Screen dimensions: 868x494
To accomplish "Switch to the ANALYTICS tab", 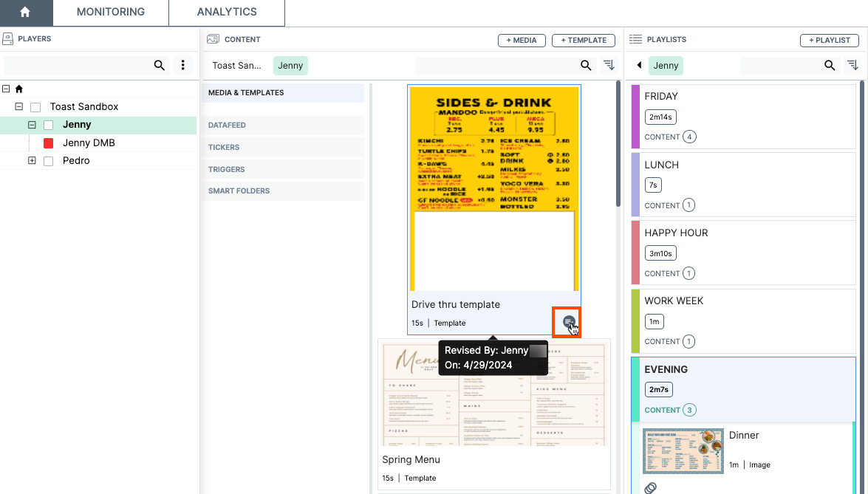I will point(226,12).
